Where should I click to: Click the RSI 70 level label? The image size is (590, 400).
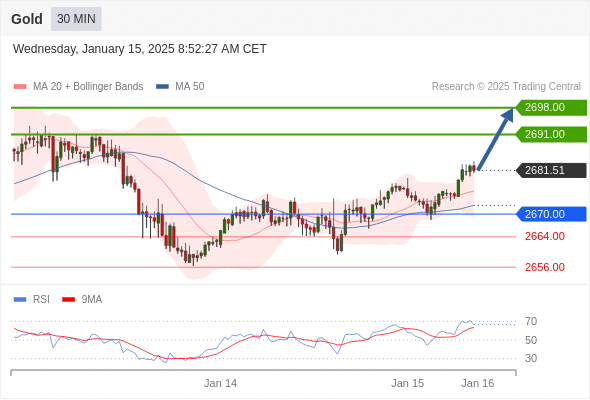click(x=531, y=321)
